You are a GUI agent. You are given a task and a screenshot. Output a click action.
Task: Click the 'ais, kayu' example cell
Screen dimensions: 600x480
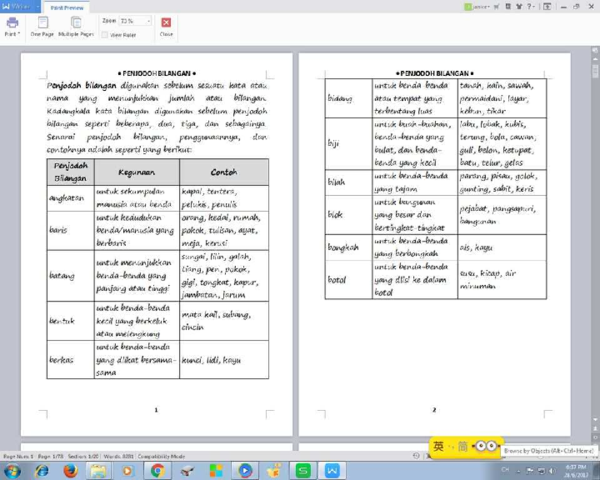tap(502, 247)
